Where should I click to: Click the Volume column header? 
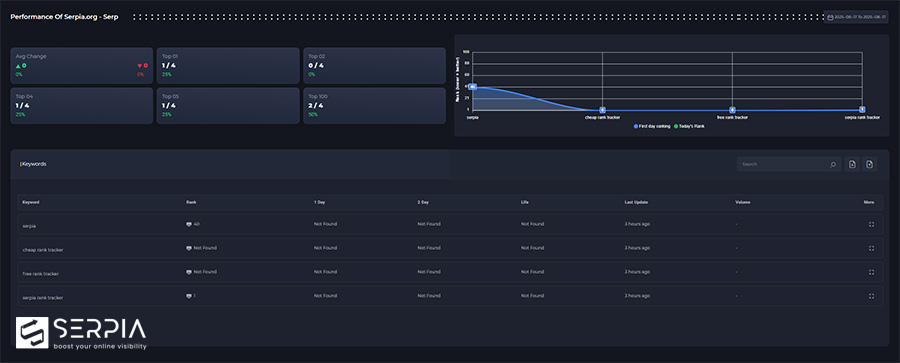742,202
